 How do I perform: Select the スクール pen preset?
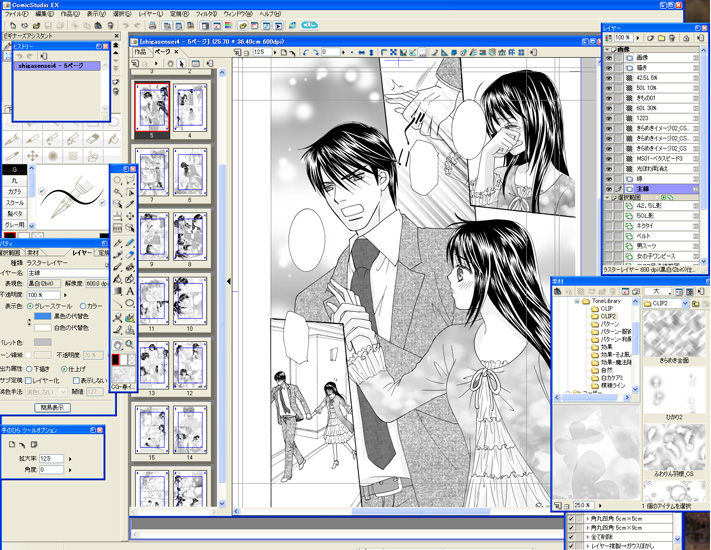click(15, 203)
